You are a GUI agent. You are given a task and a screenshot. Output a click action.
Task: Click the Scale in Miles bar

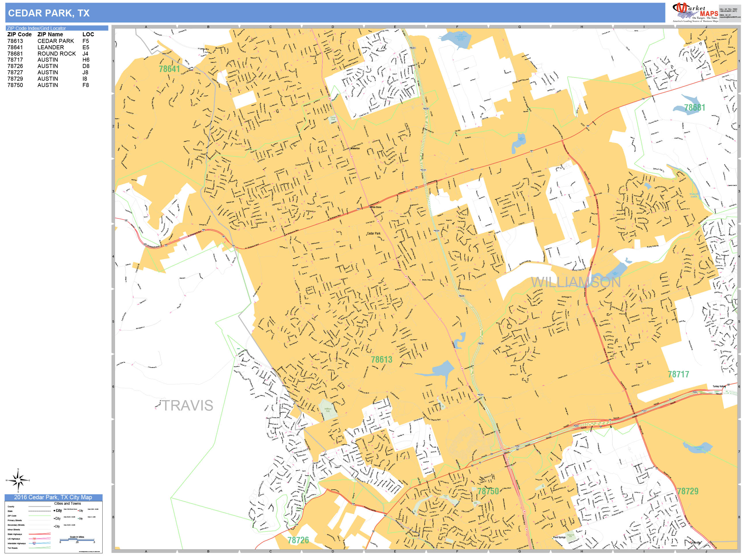click(77, 540)
